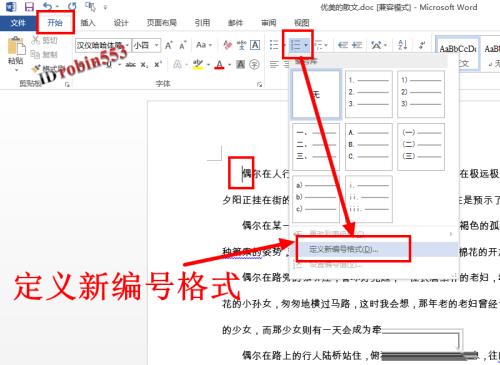Viewport: 500px width, 365px height.
Task: Select the 1) 2) 3) numbering format
Action: [x=421, y=94]
